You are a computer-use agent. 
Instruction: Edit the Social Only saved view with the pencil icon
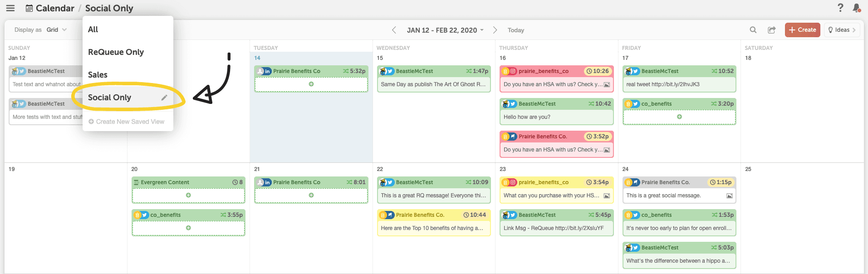click(x=164, y=98)
